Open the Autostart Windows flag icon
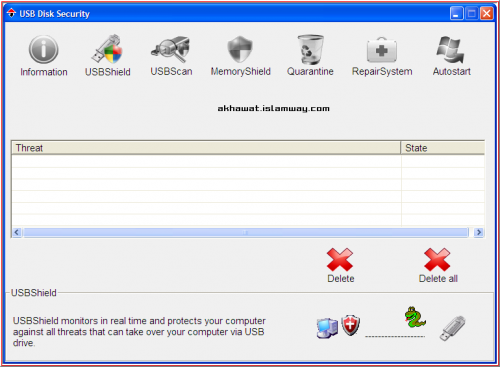The width and height of the screenshot is (500, 367). pos(451,50)
